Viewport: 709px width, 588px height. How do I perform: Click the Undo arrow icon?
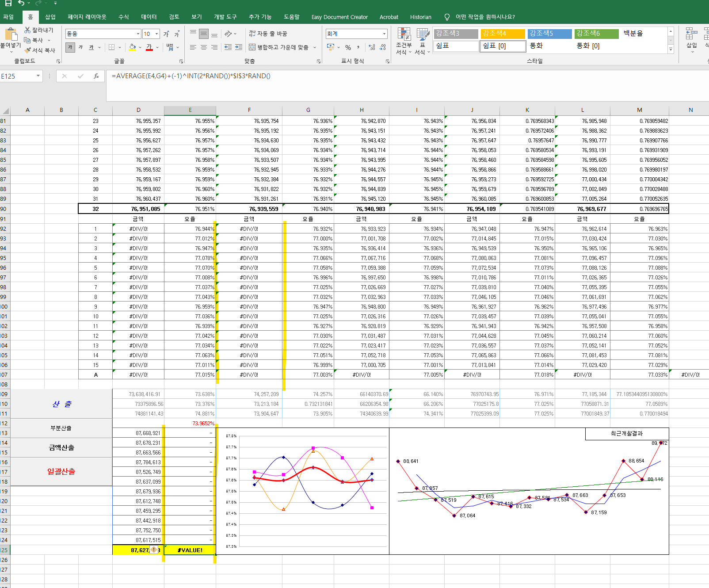[22, 3]
